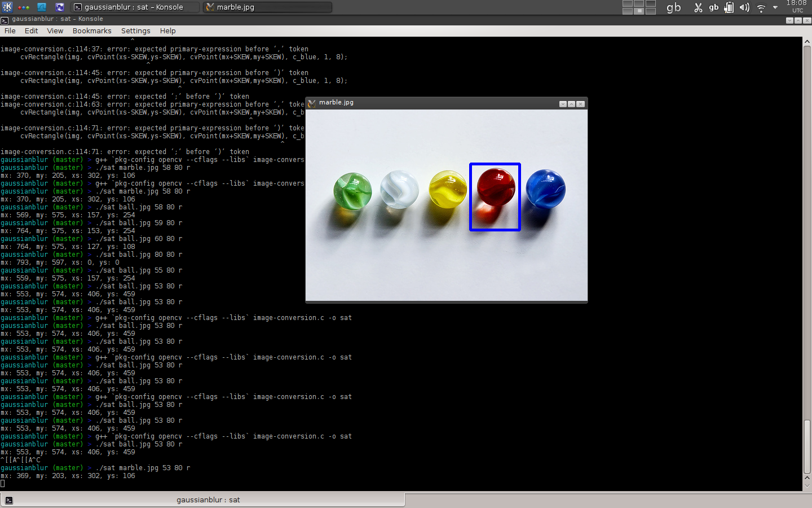812x508 pixels.
Task: Click output 'mx: 764, my: 575, xs: 127, ys: 108'
Action: (68, 247)
